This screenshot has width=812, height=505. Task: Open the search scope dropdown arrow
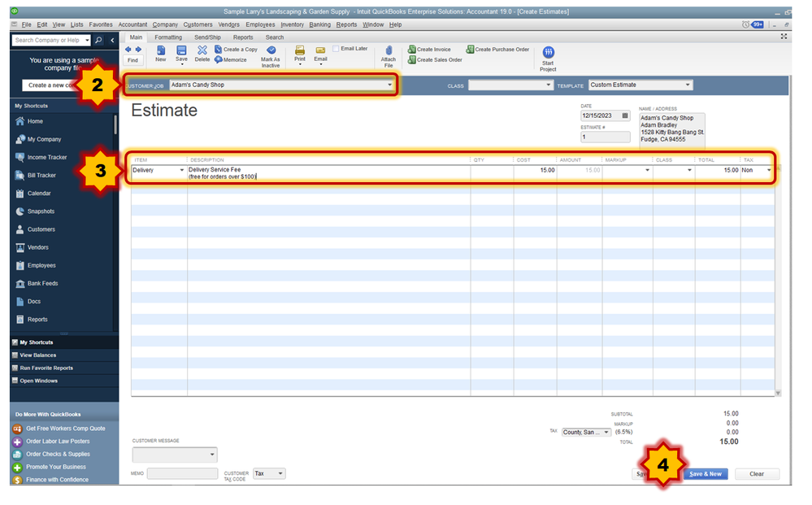(x=87, y=40)
